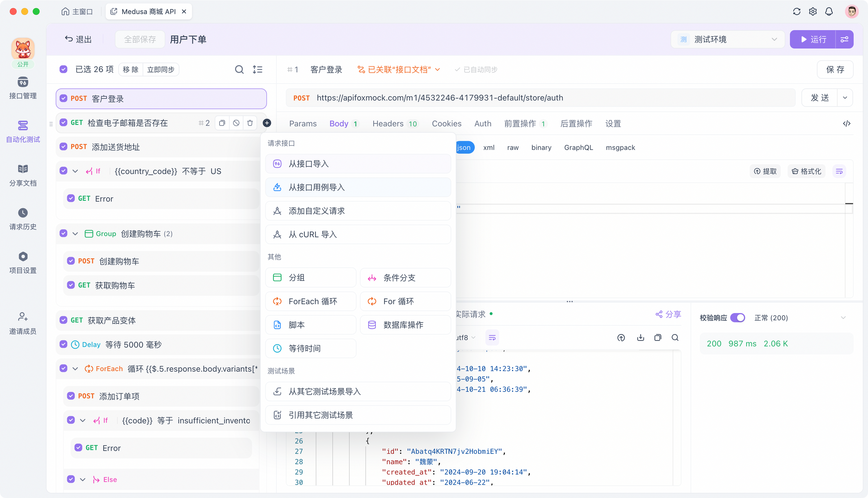Collapse the Group 创建购物车 section
Image resolution: width=868 pixels, height=498 pixels.
click(75, 233)
